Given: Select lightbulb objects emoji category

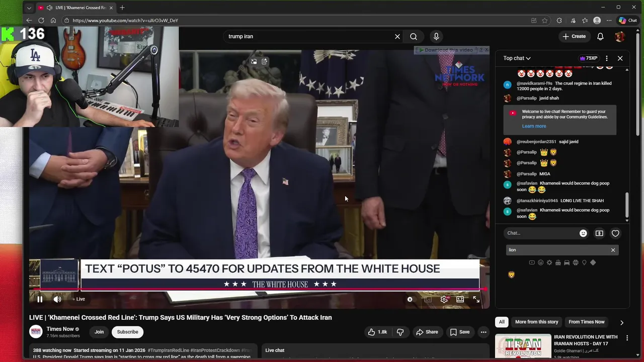Looking at the screenshot, I should coord(584,262).
